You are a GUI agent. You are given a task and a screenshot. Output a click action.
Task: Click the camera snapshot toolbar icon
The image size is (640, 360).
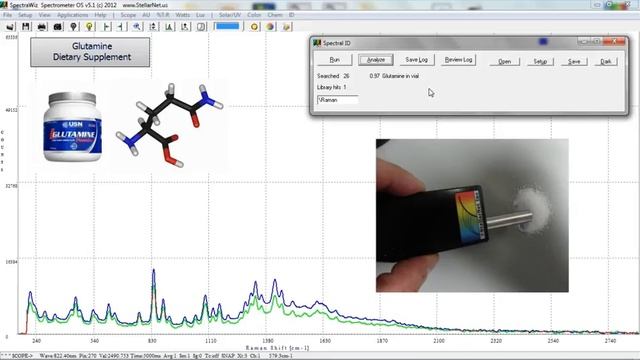click(58, 27)
